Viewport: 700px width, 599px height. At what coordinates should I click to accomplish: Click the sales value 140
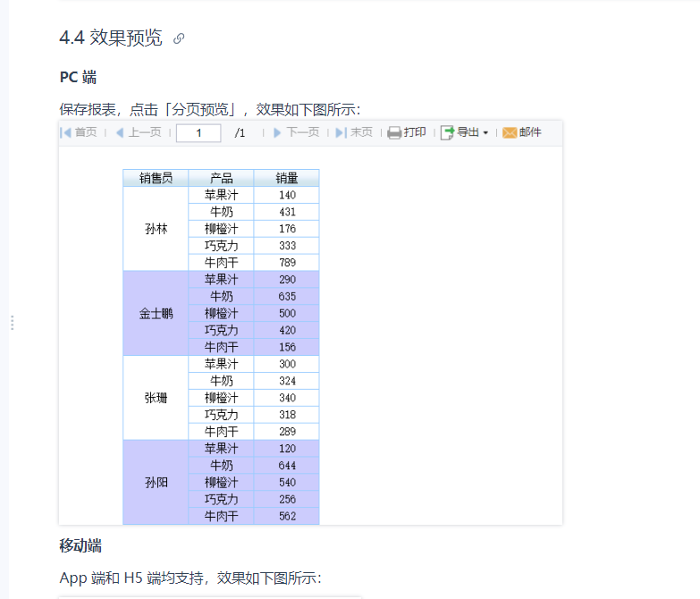click(287, 195)
